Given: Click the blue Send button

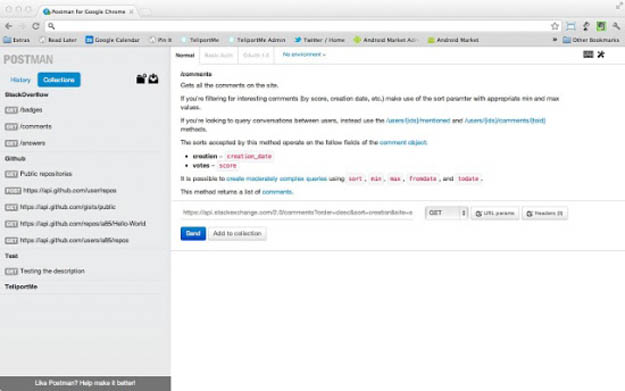Looking at the screenshot, I should pyautogui.click(x=193, y=233).
